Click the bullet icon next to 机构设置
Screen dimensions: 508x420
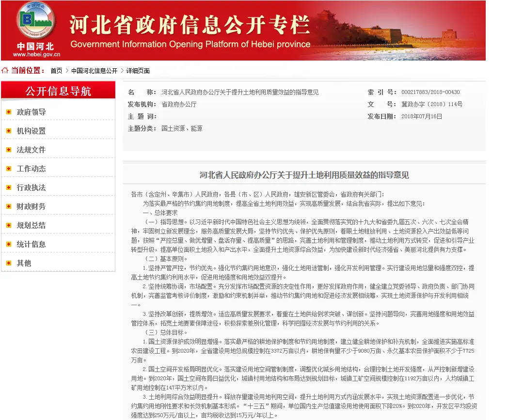pos(9,131)
